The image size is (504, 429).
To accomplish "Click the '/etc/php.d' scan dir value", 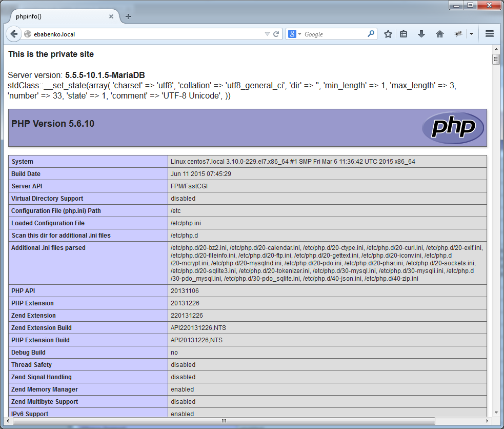I will (x=184, y=236).
